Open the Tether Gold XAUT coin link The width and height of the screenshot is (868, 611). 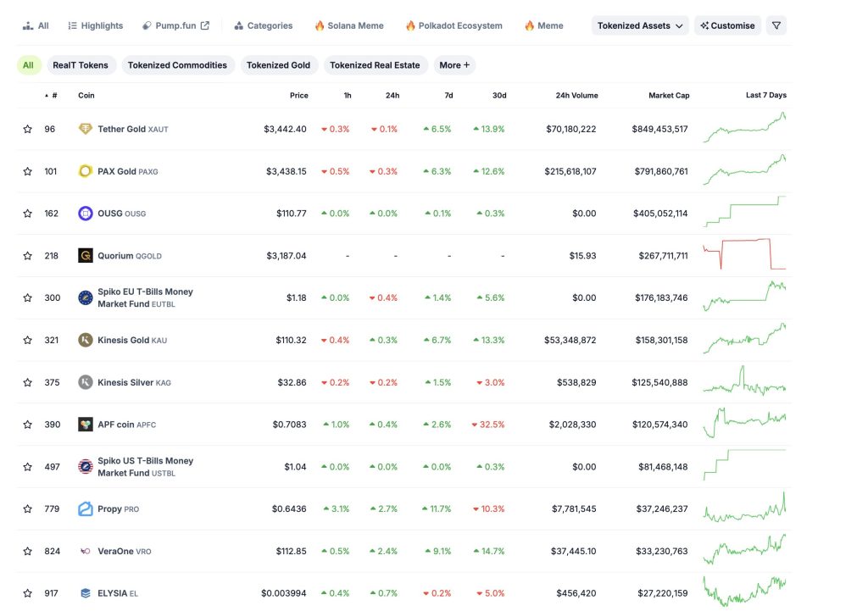[x=133, y=129]
